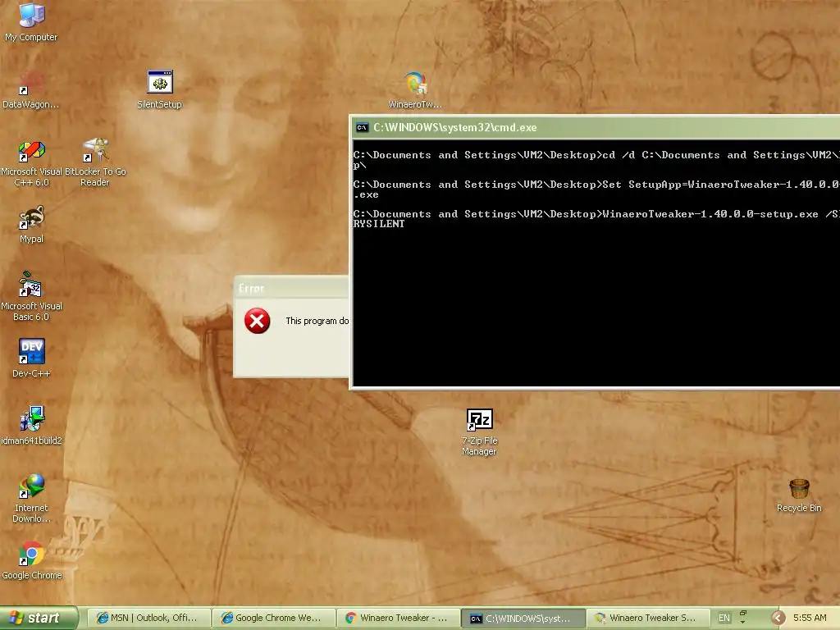Click the cmd.exe window title bar text
Screen dimensions: 840x630
[x=454, y=127]
